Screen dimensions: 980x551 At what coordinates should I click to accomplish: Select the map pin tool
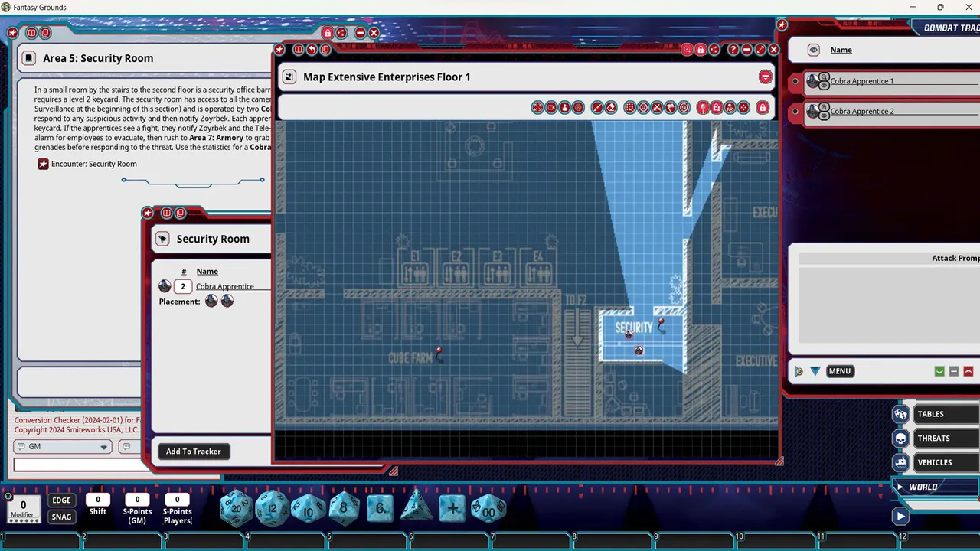[703, 108]
